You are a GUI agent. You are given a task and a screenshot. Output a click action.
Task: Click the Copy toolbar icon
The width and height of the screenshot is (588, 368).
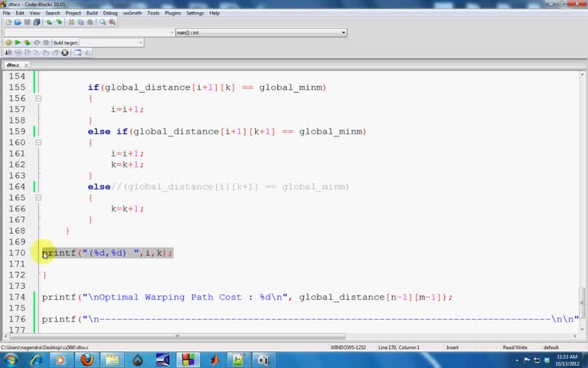pos(80,22)
